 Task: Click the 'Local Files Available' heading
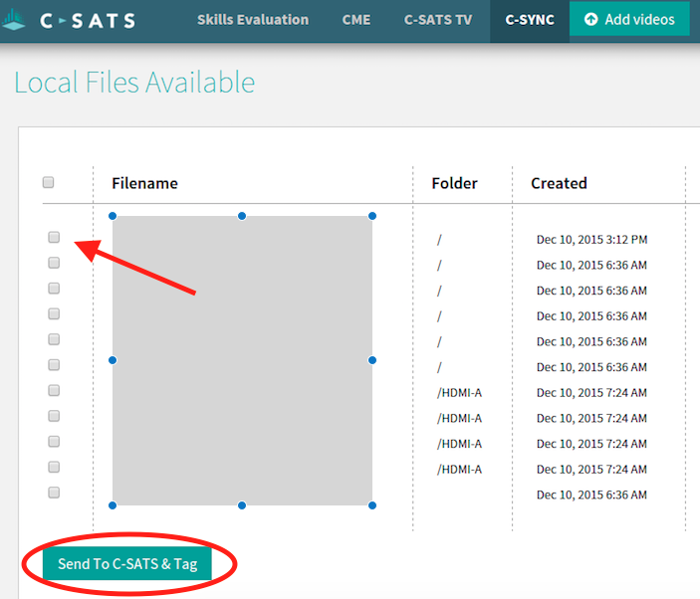point(134,83)
